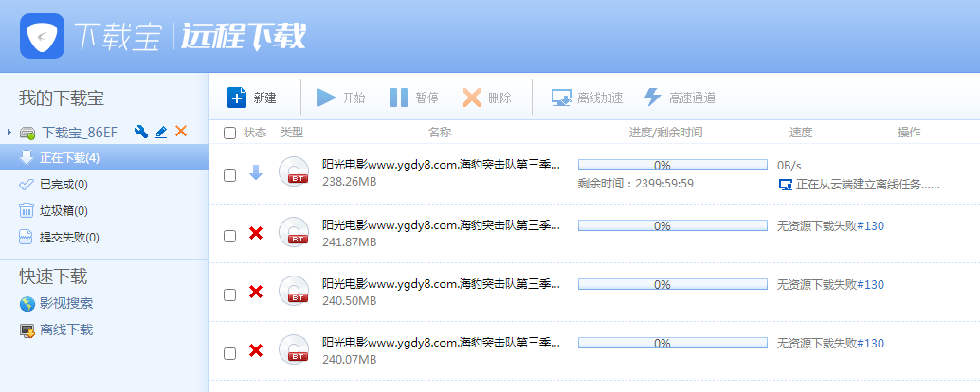The width and height of the screenshot is (980, 392).
Task: Check the 238.26MB download row checkbox
Action: pyautogui.click(x=229, y=175)
